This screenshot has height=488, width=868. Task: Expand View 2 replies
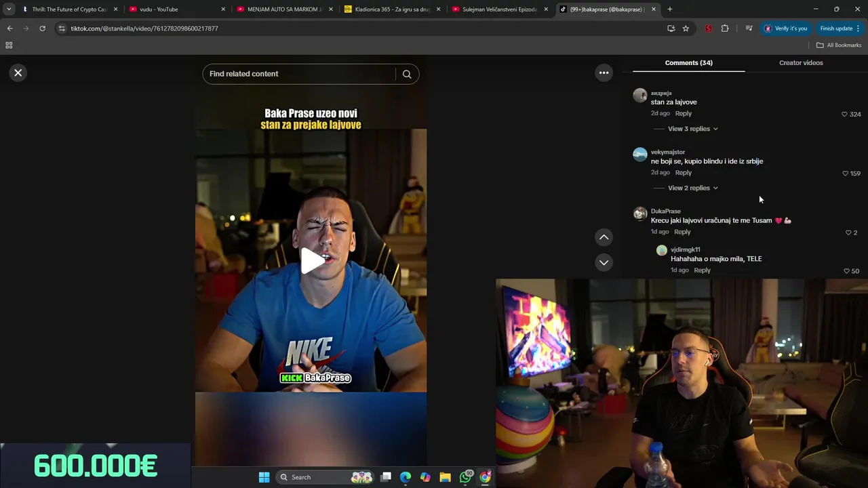click(x=692, y=188)
